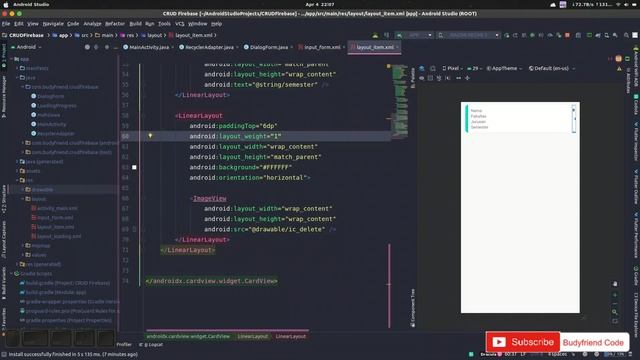Click zoom in plus icon in preview
This screenshot has height=360, width=640.
615,294
